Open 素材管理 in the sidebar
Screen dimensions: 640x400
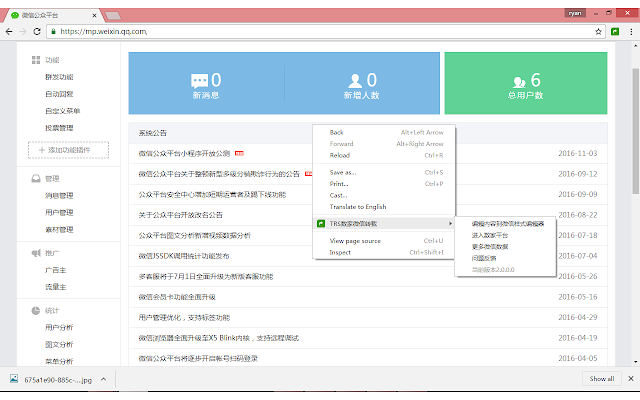pyautogui.click(x=59, y=230)
